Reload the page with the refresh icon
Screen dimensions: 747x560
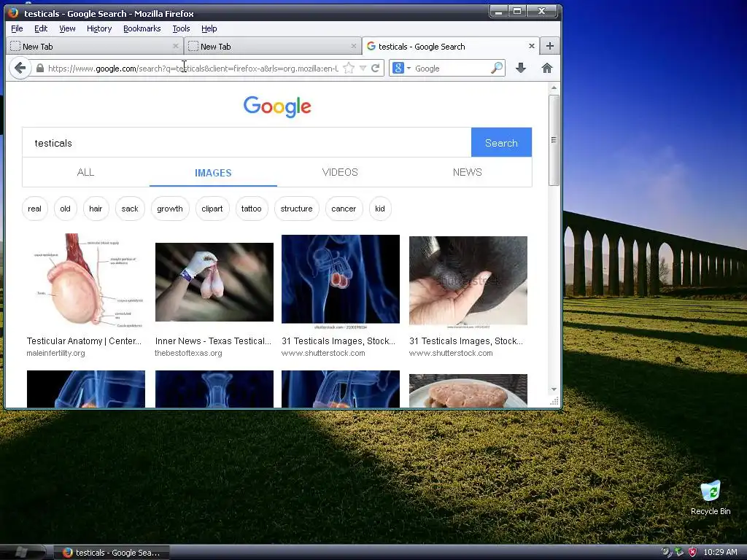coord(376,68)
